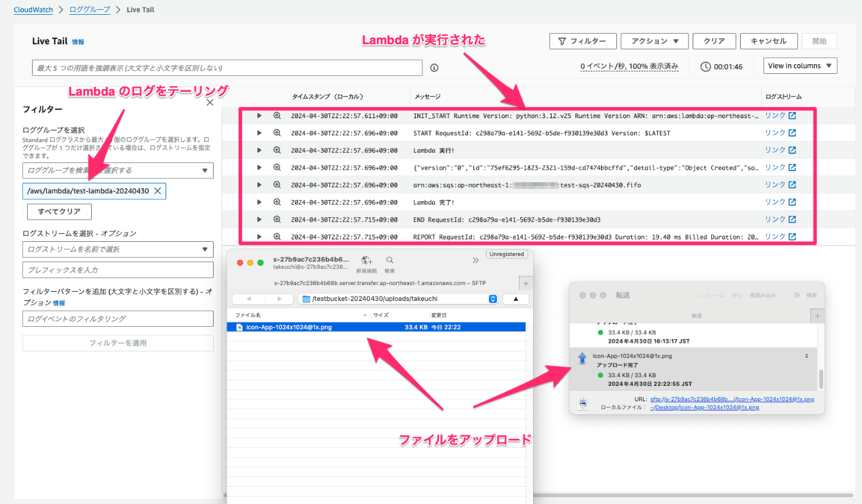This screenshot has width=862, height=504.
Task: Click the zoom icon on INIT_START log row
Action: (277, 116)
